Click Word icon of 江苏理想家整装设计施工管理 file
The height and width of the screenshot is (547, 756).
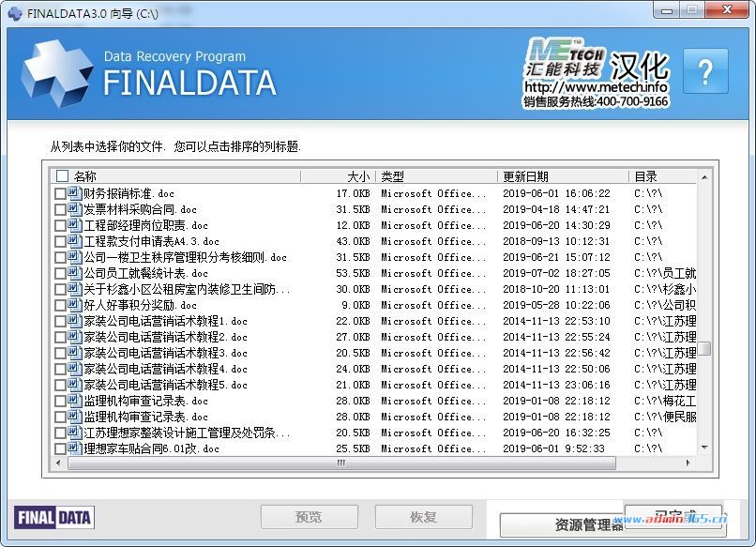74,432
